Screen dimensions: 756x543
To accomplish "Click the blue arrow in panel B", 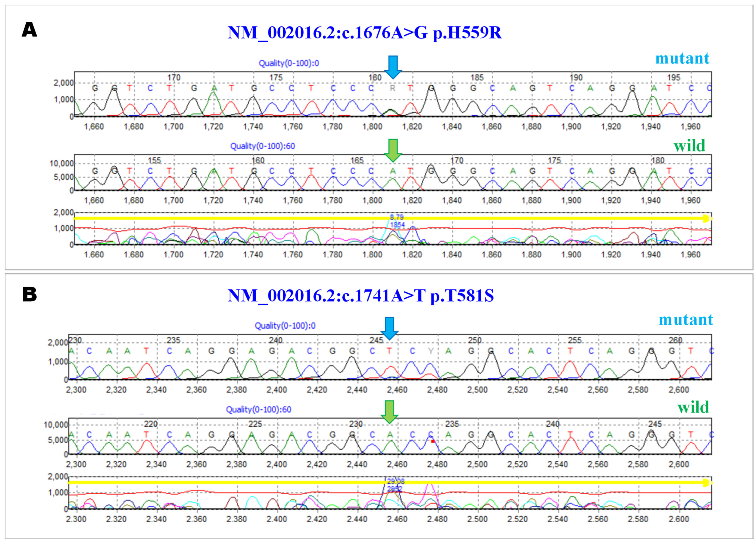I will pyautogui.click(x=389, y=328).
